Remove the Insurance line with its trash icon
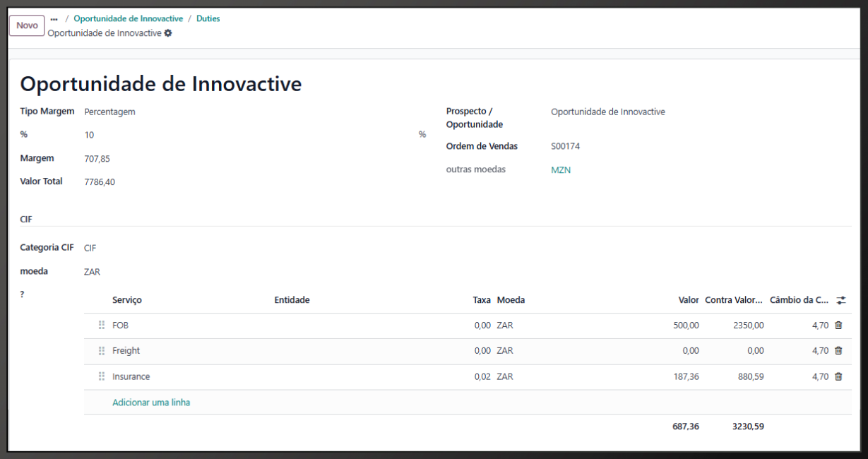 [838, 377]
